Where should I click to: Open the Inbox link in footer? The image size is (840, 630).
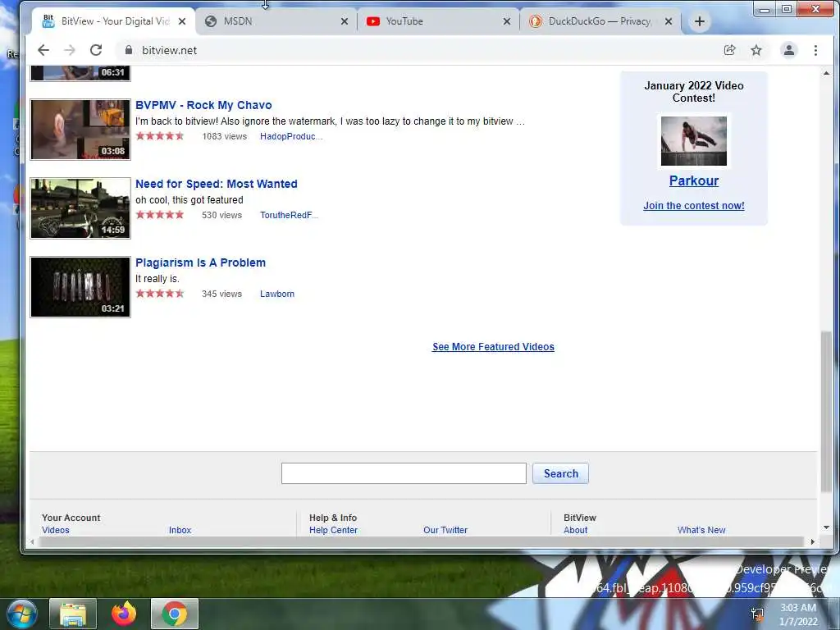click(180, 531)
